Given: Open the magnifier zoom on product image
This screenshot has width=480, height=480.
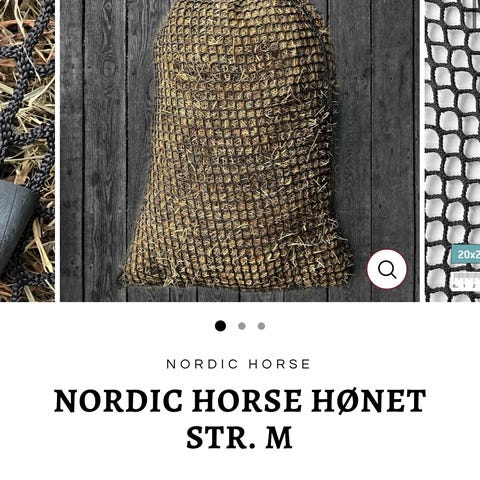Looking at the screenshot, I should pos(387,269).
